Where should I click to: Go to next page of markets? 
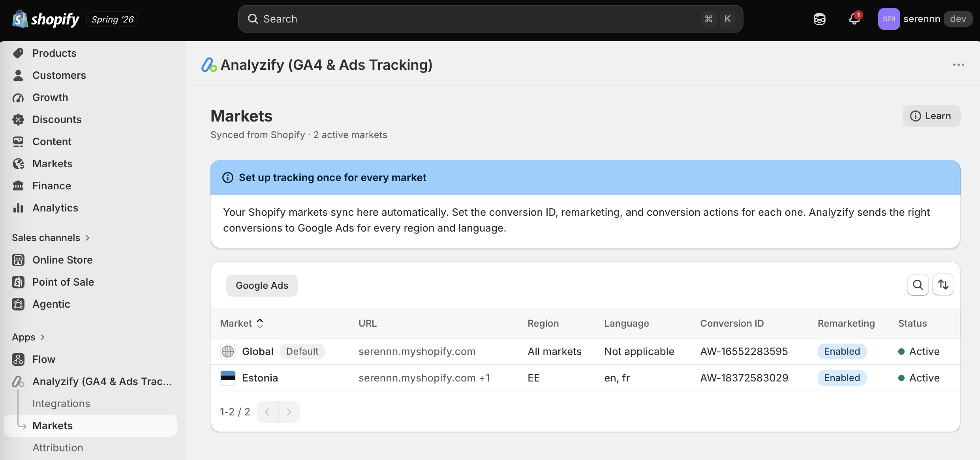point(289,412)
